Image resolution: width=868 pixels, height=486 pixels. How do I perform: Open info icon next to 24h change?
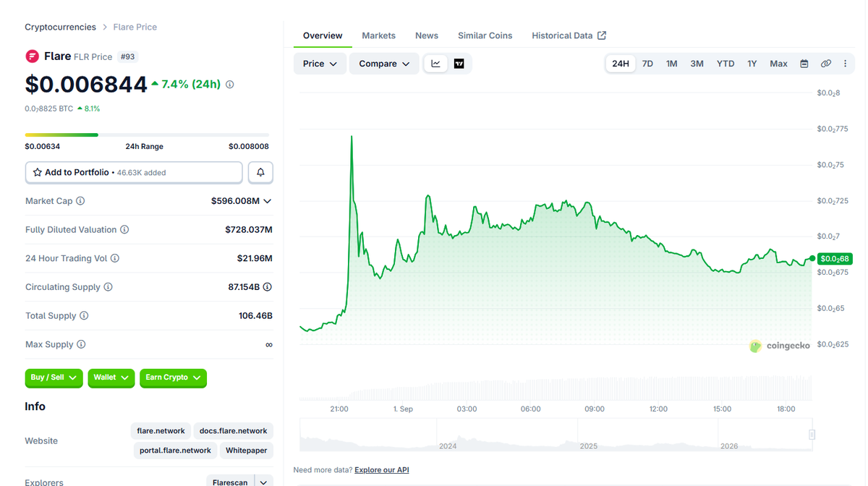point(230,85)
